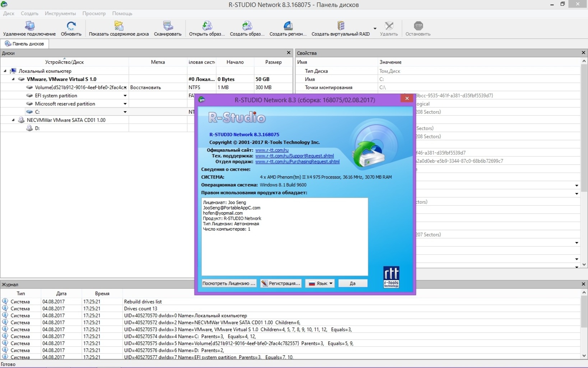588x368 pixels.
Task: Open the Инструменты menu
Action: [x=60, y=13]
